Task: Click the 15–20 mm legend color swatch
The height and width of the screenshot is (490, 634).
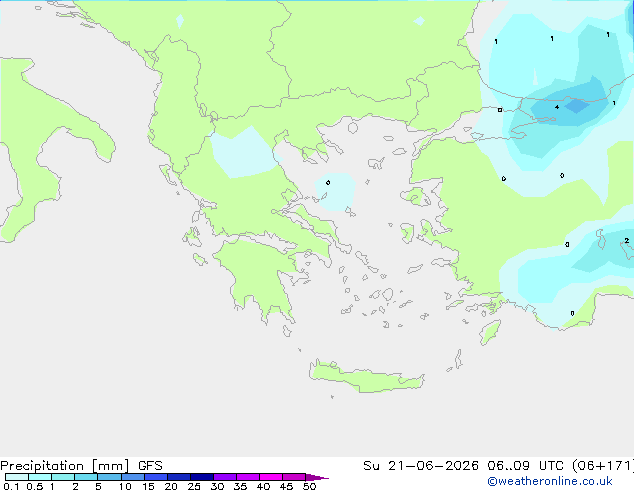Action: tap(156, 477)
